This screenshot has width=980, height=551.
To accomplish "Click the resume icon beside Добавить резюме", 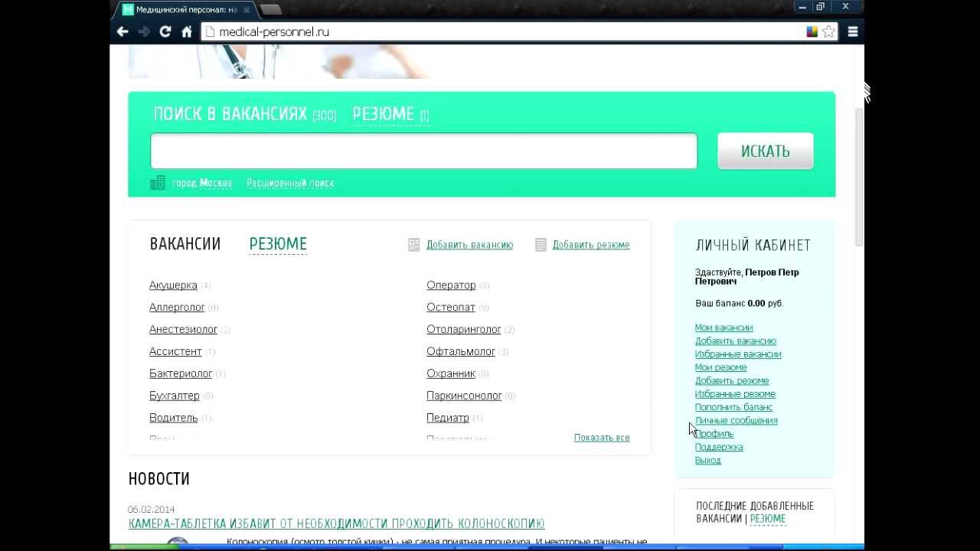I will click(x=541, y=245).
